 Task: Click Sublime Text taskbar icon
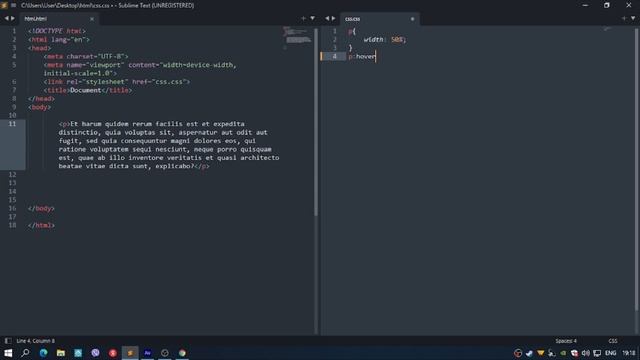[130, 353]
